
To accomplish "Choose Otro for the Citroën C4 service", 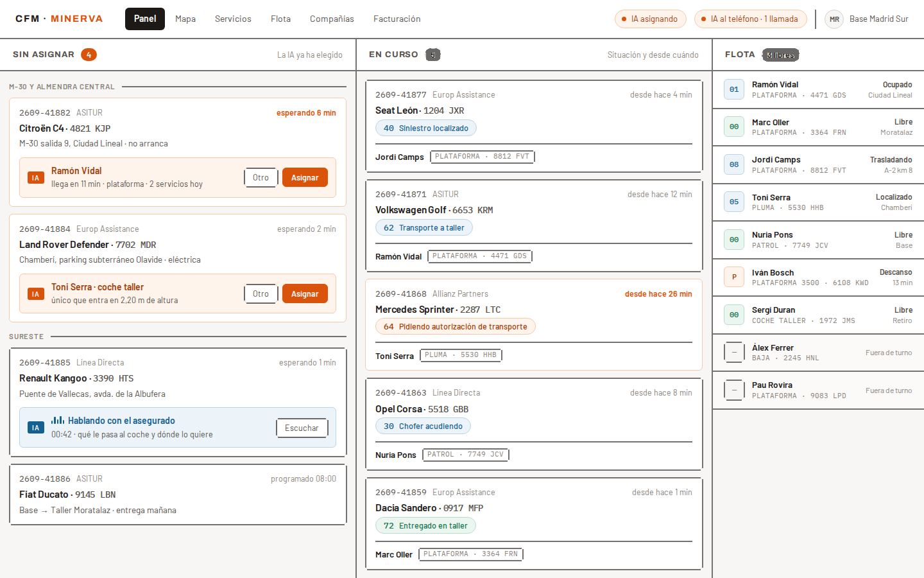I will (x=261, y=177).
